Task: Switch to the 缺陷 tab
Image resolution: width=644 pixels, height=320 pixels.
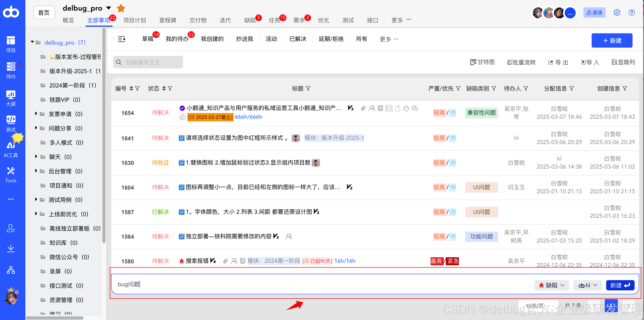Action: coord(250,20)
